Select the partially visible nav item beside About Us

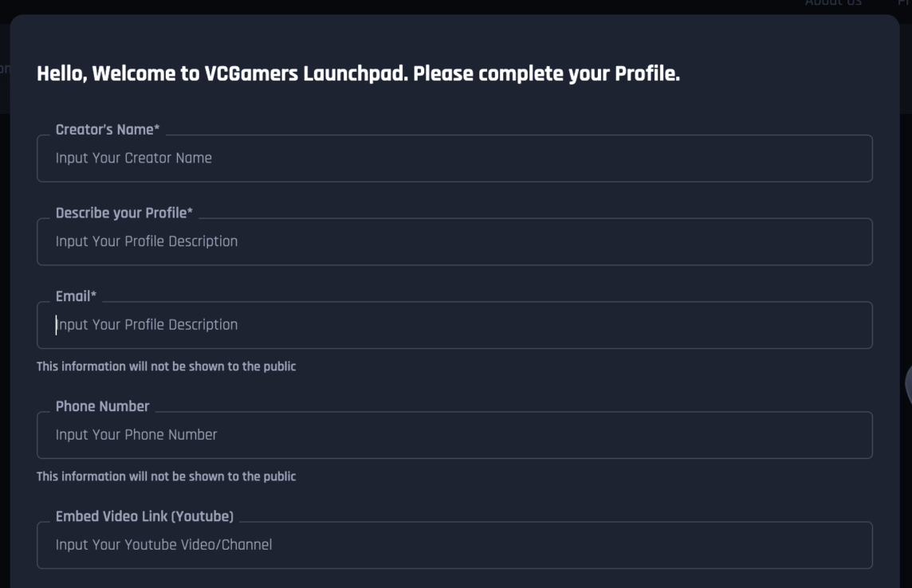click(x=904, y=3)
